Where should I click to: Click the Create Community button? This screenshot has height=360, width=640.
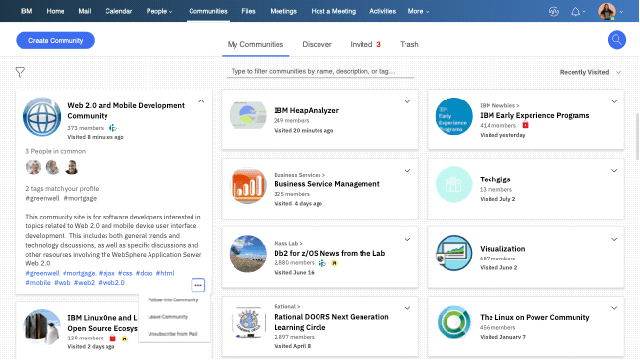56,40
